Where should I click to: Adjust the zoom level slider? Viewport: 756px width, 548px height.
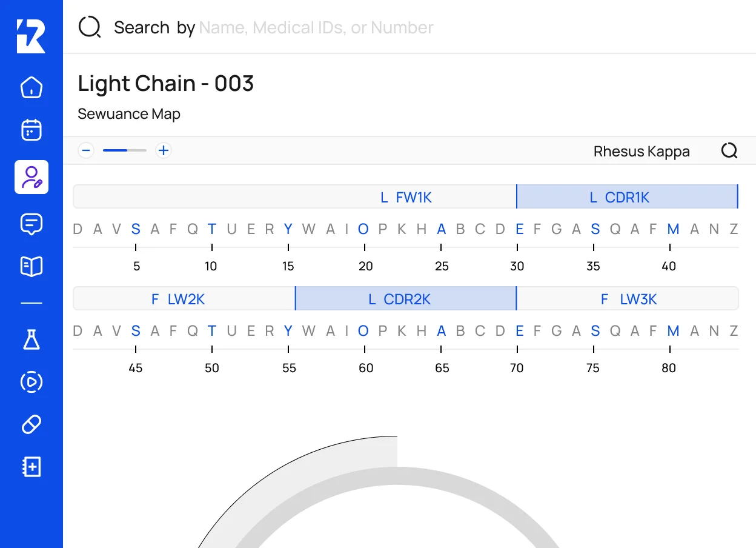coord(125,150)
